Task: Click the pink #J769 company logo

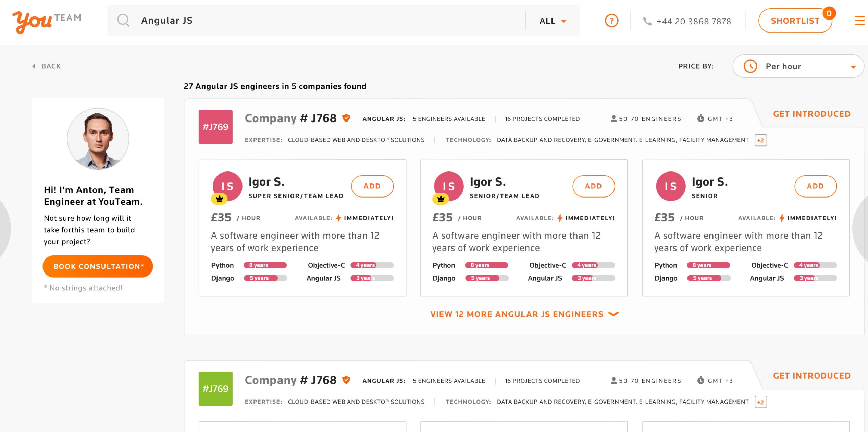Action: (215, 127)
